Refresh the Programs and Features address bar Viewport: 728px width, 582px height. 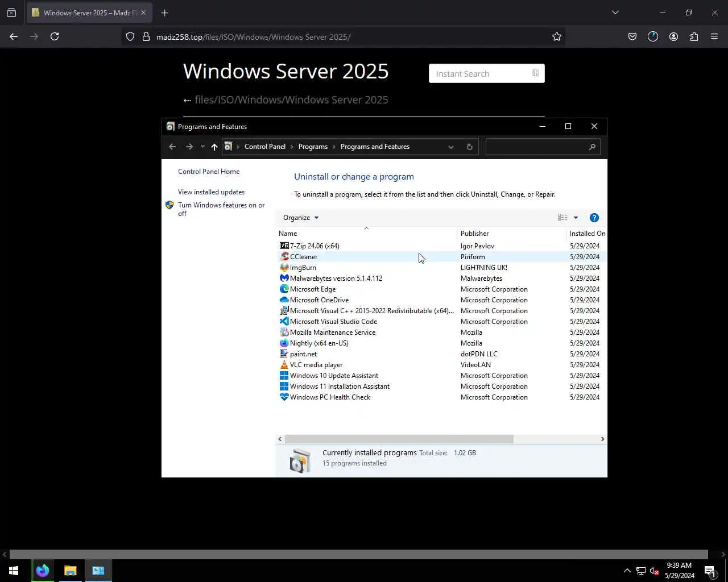(469, 147)
